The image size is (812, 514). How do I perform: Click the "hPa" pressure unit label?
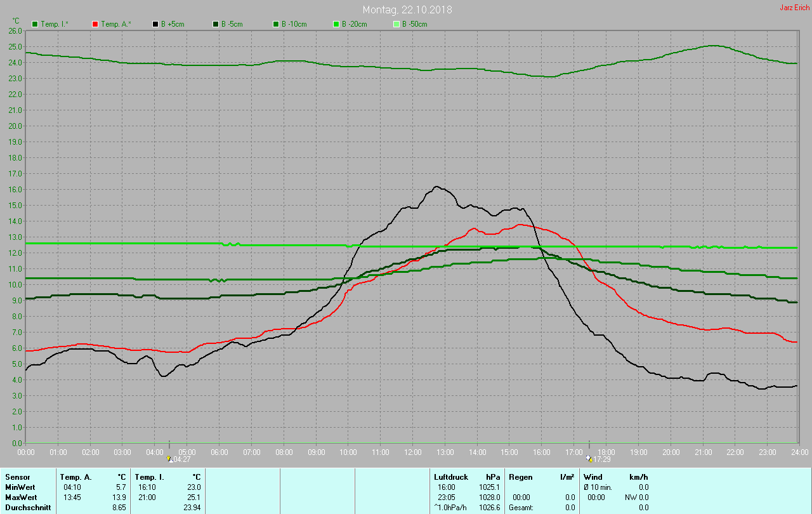click(493, 477)
